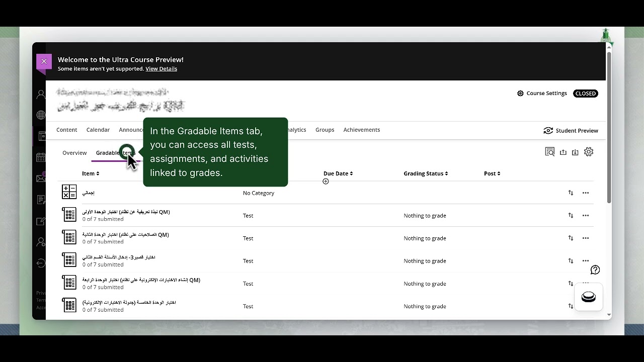Open Course Settings
Viewport: 644px width, 362px height.
tap(542, 94)
